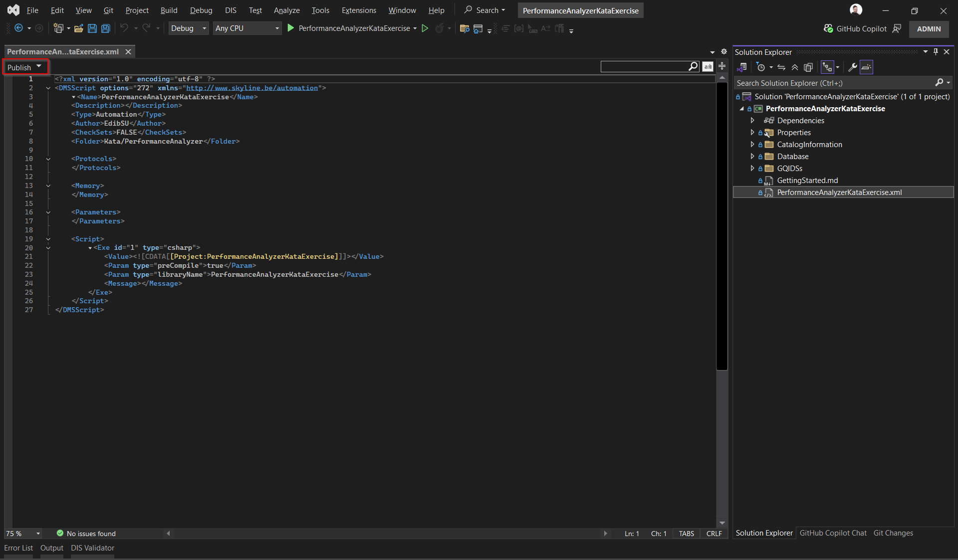Open the editor tab settings gear icon
Image resolution: width=958 pixels, height=560 pixels.
coord(724,51)
